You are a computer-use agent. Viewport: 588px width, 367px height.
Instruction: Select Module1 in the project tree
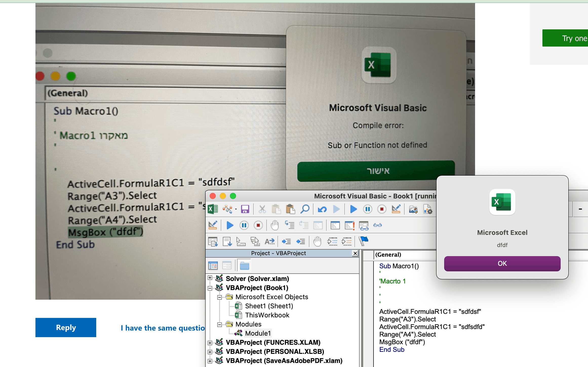[x=258, y=333]
